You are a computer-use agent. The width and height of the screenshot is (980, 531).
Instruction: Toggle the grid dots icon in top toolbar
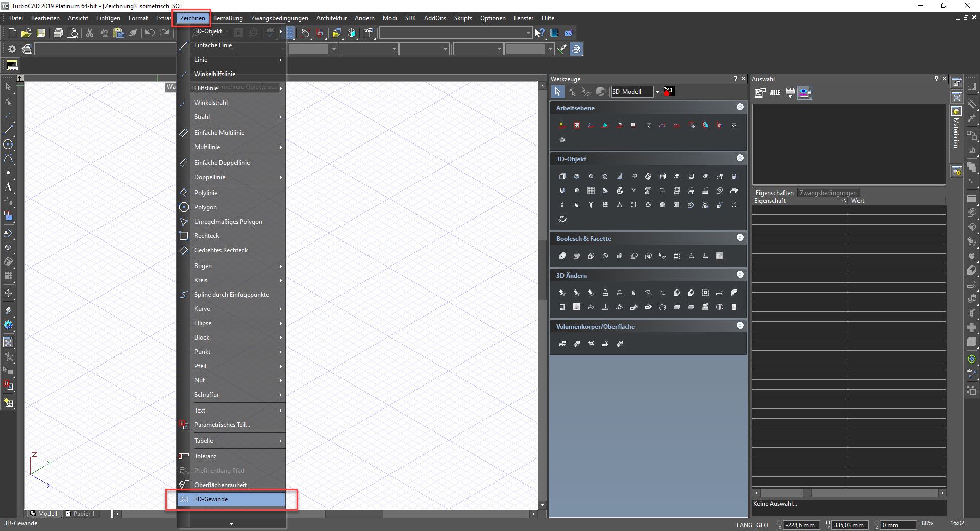tap(290, 33)
